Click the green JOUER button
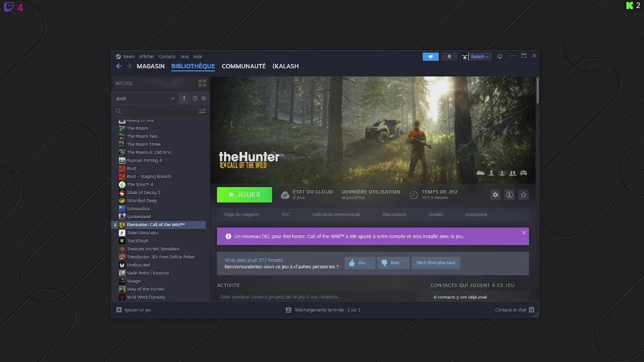This screenshot has width=644, height=362. tap(245, 195)
